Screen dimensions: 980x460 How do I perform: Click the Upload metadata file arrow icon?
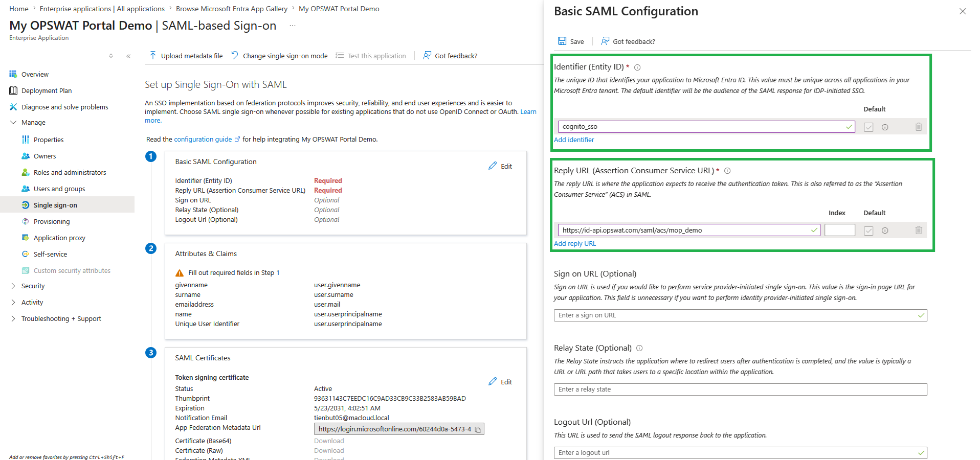pos(153,55)
